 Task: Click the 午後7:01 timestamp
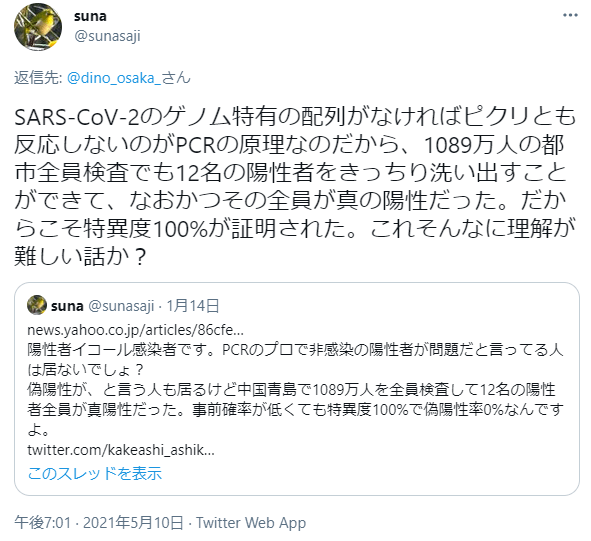point(43,523)
